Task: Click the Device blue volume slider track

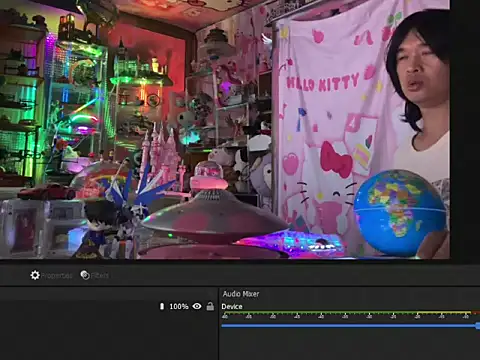Action: [350, 325]
